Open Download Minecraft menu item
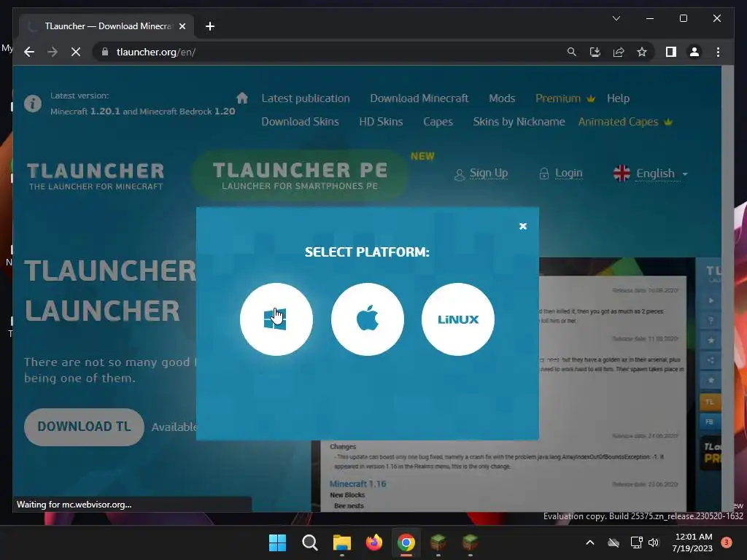 pyautogui.click(x=419, y=98)
